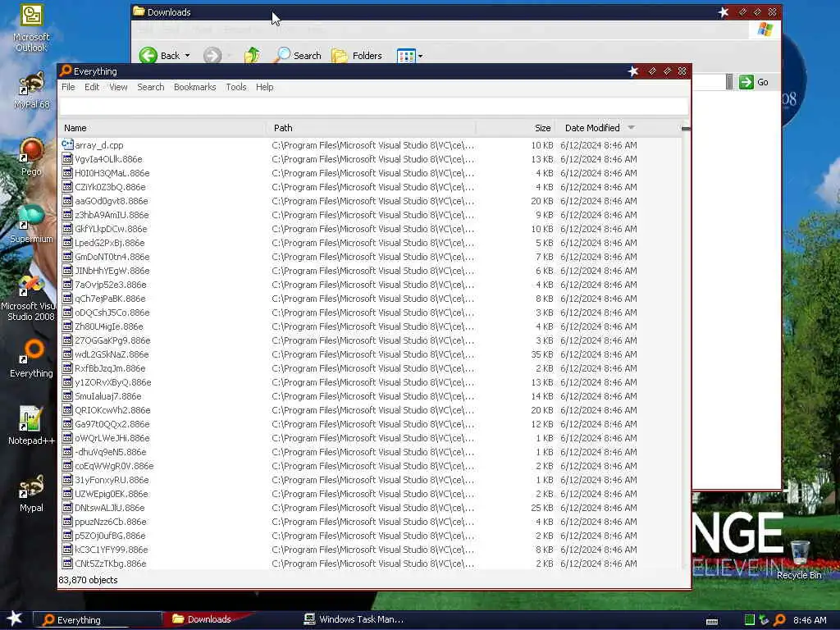Open the Microsoft Outlook desktop icon

click(x=32, y=28)
